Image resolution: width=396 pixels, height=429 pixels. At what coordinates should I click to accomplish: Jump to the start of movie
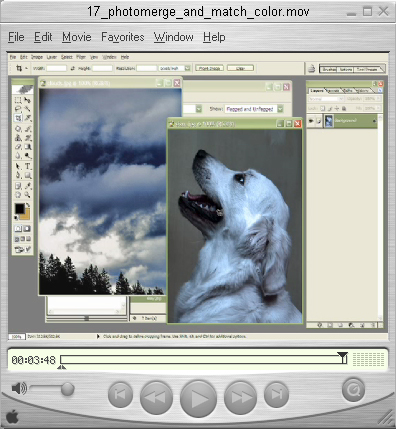(120, 395)
